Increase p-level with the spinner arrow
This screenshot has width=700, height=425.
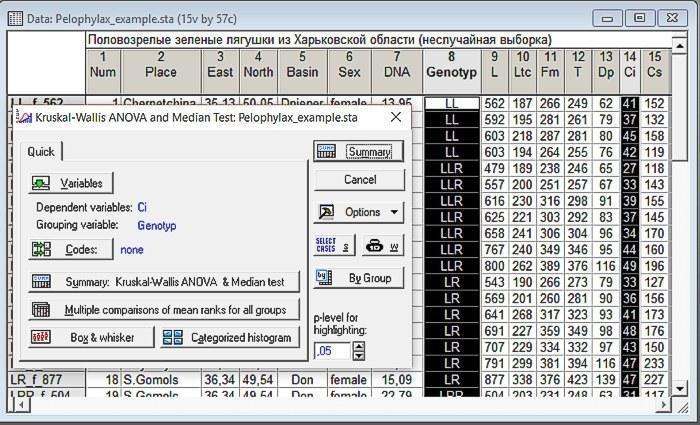[359, 346]
